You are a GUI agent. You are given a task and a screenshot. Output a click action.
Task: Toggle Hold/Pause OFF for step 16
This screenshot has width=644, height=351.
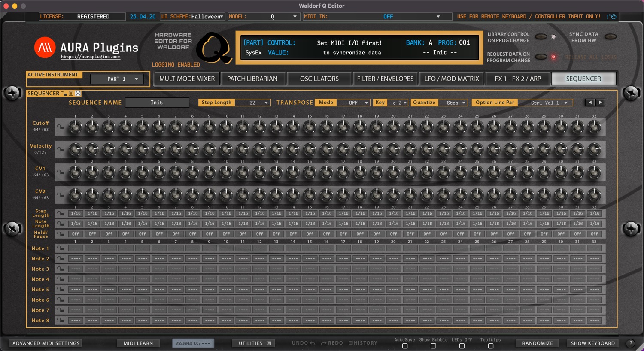[327, 234]
